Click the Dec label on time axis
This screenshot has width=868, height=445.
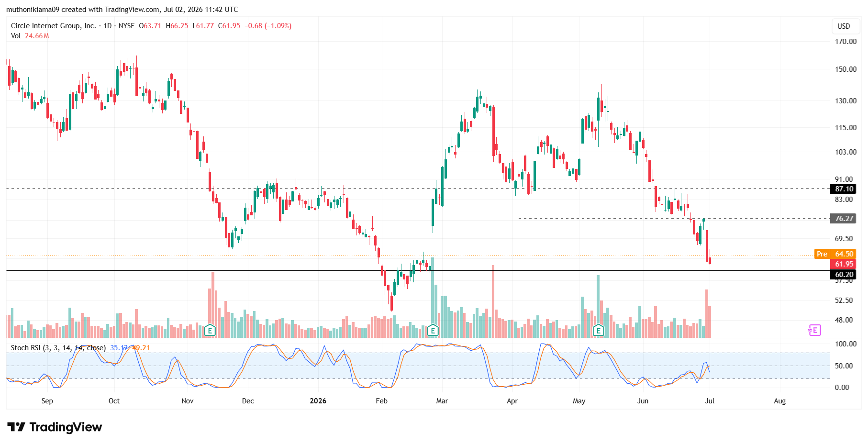pos(248,401)
